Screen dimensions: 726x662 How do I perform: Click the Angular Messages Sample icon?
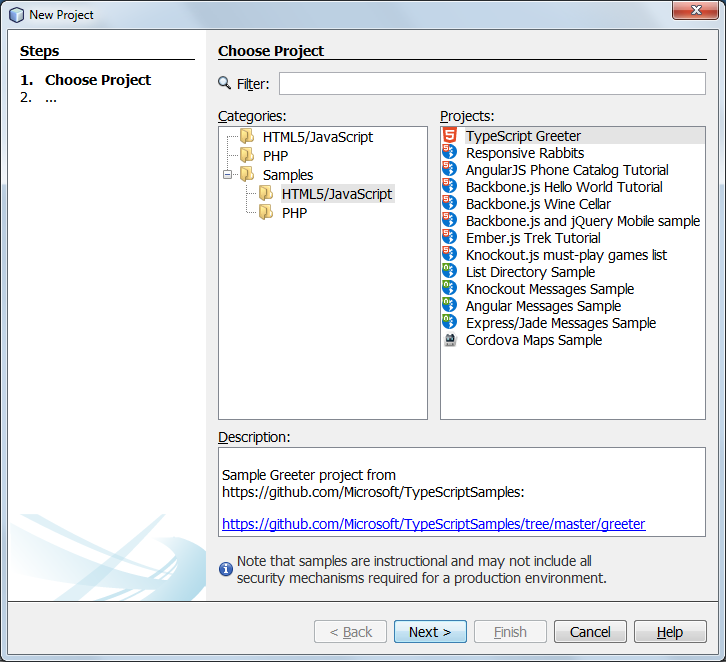point(450,305)
